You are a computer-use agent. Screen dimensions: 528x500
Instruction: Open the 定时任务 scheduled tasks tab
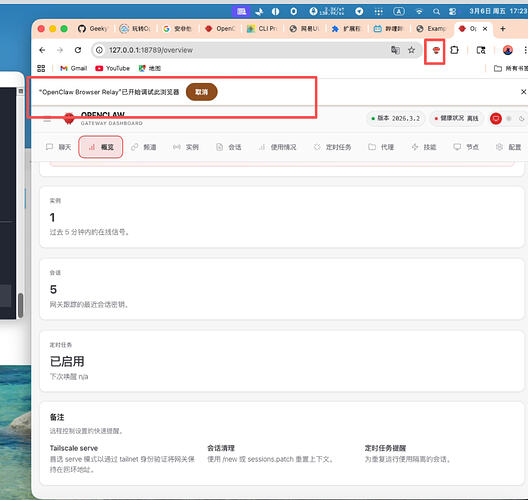coord(333,147)
